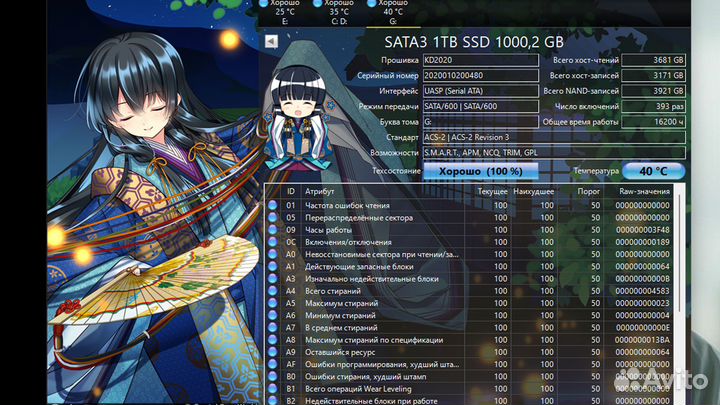The image size is (720, 405).
Task: Click the Текущее column header
Action: pos(492,191)
